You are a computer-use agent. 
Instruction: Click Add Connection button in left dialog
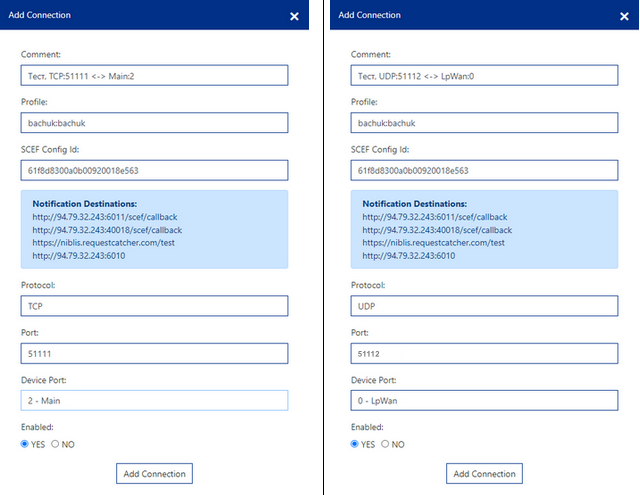154,473
